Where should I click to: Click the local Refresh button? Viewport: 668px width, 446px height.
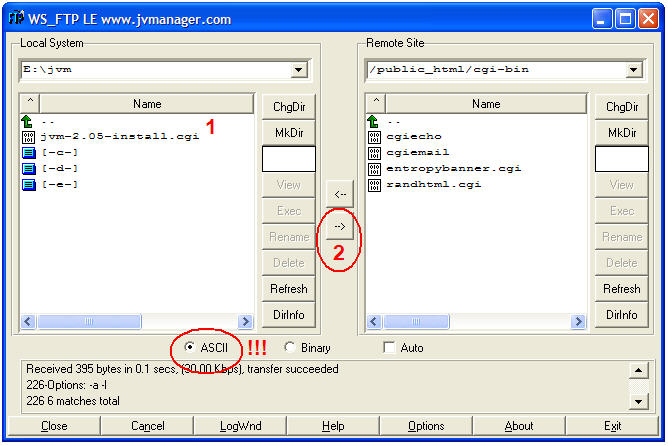click(289, 289)
